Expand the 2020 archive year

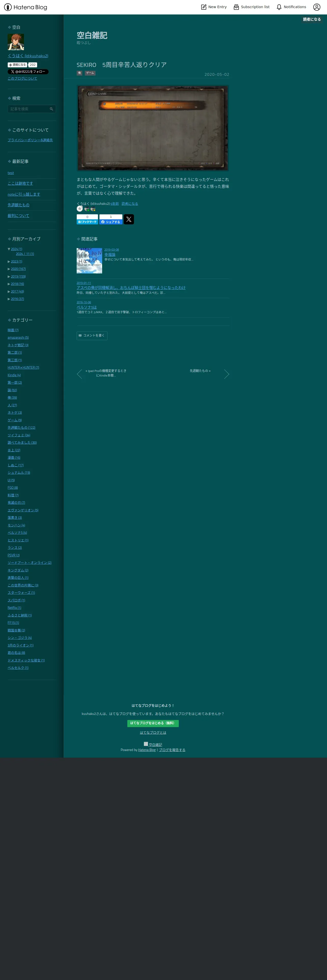point(9,269)
